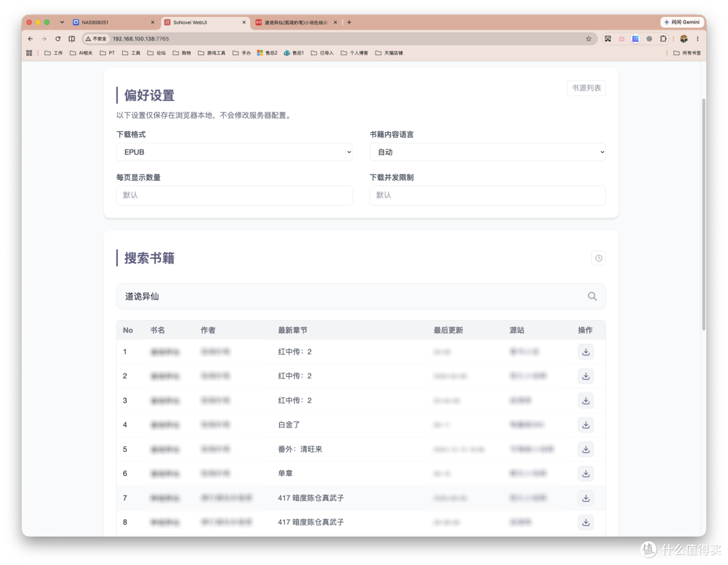Open the 书籍内容语言 dropdown
Screen dimensions: 728x565
point(487,152)
